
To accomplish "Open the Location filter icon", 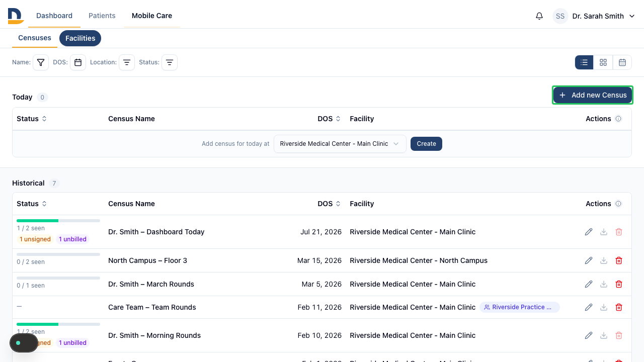I will click(127, 62).
